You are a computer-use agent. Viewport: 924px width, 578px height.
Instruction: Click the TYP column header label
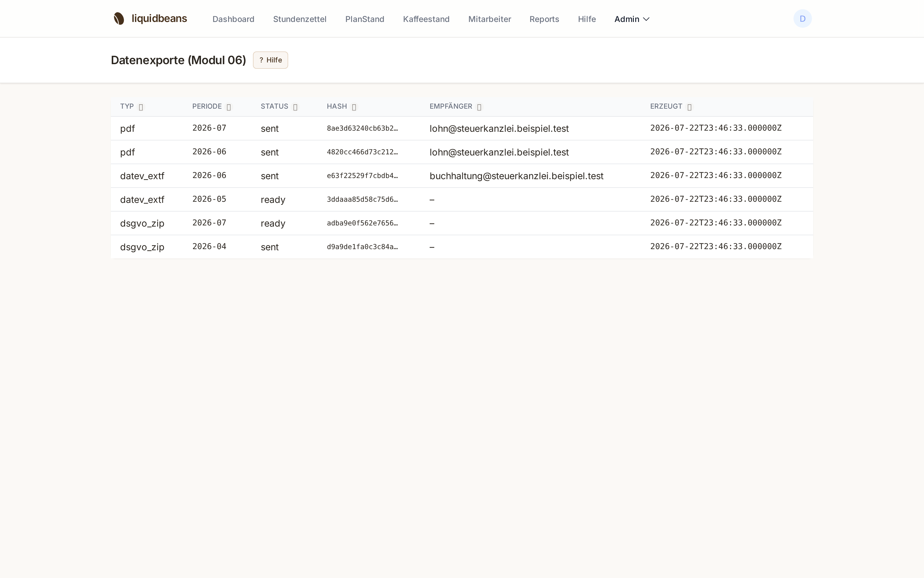[127, 106]
